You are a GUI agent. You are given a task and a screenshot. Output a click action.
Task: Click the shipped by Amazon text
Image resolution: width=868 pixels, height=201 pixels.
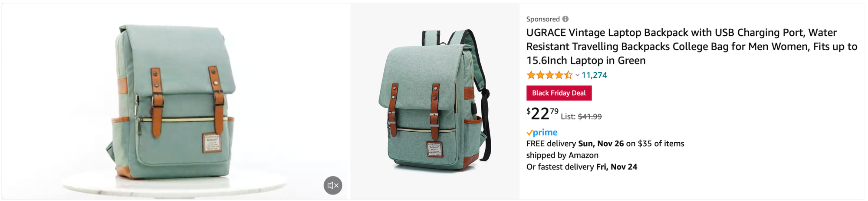pyautogui.click(x=562, y=155)
